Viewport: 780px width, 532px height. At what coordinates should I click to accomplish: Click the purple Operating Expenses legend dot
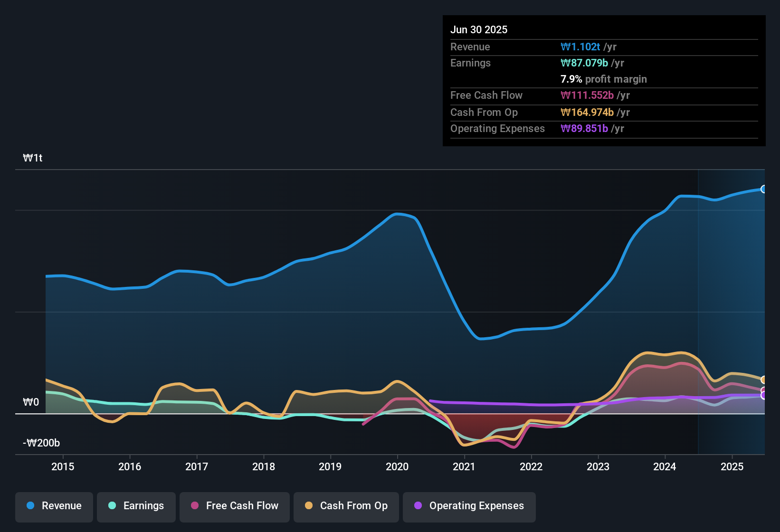coord(418,506)
